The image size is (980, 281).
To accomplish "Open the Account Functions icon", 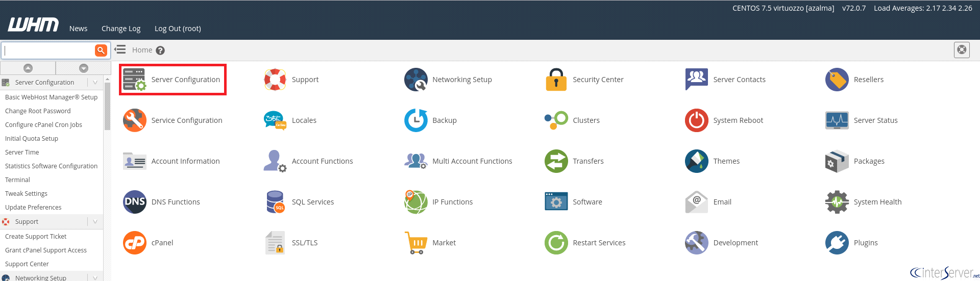I will [275, 161].
